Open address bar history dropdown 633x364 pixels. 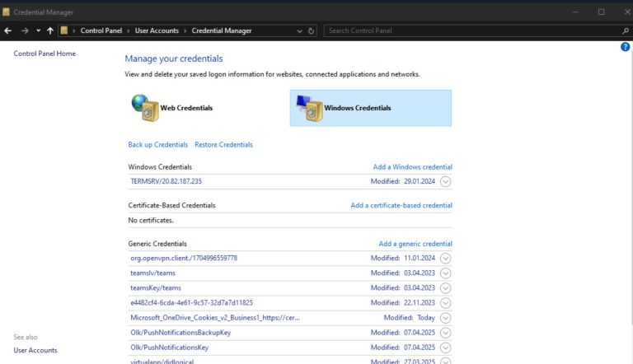click(x=299, y=30)
